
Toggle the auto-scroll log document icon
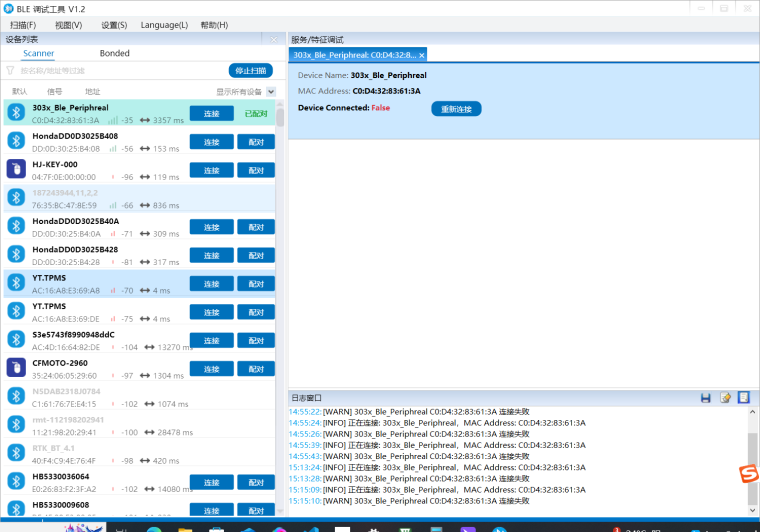(743, 398)
